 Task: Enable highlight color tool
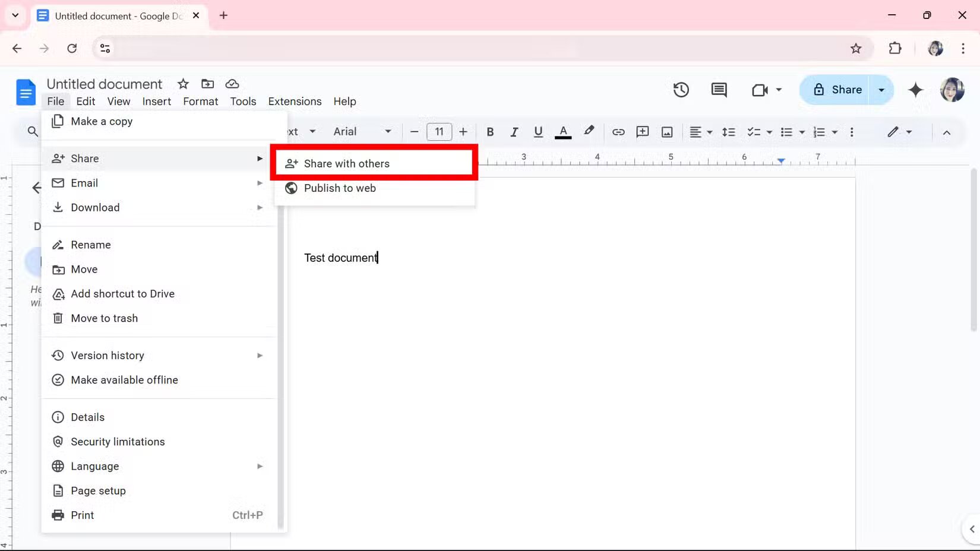(588, 132)
